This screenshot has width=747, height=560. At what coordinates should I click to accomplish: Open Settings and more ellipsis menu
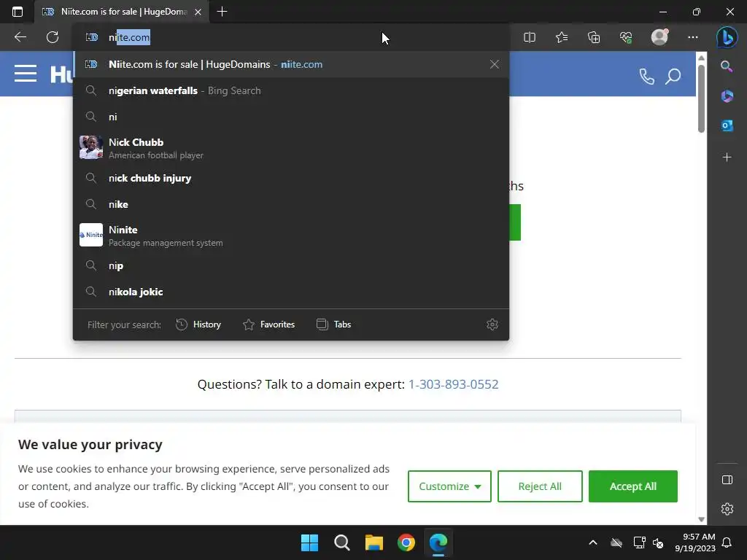pos(693,37)
